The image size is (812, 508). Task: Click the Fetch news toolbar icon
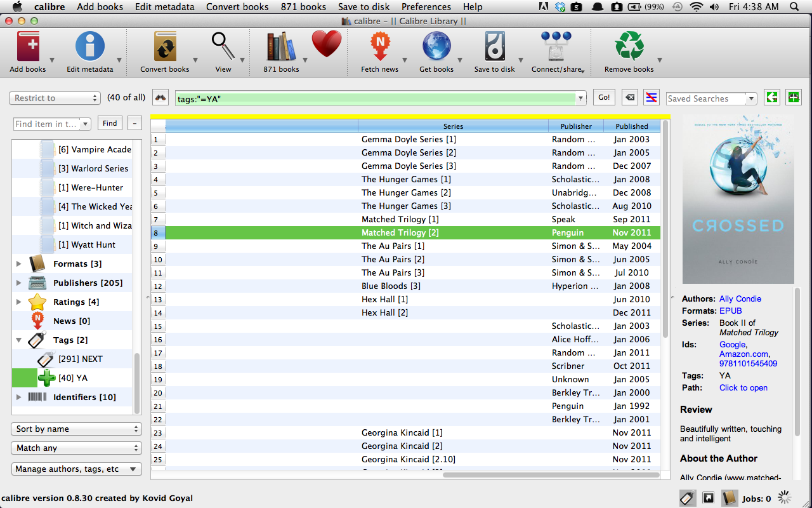point(379,47)
